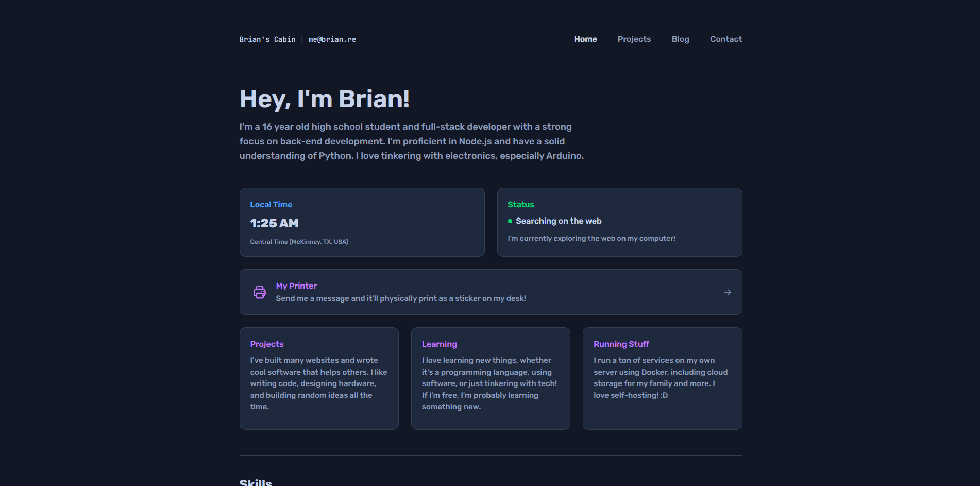Screen dimensions: 980x486
Task: Click the arrow in the My Printer card
Action: [728, 292]
